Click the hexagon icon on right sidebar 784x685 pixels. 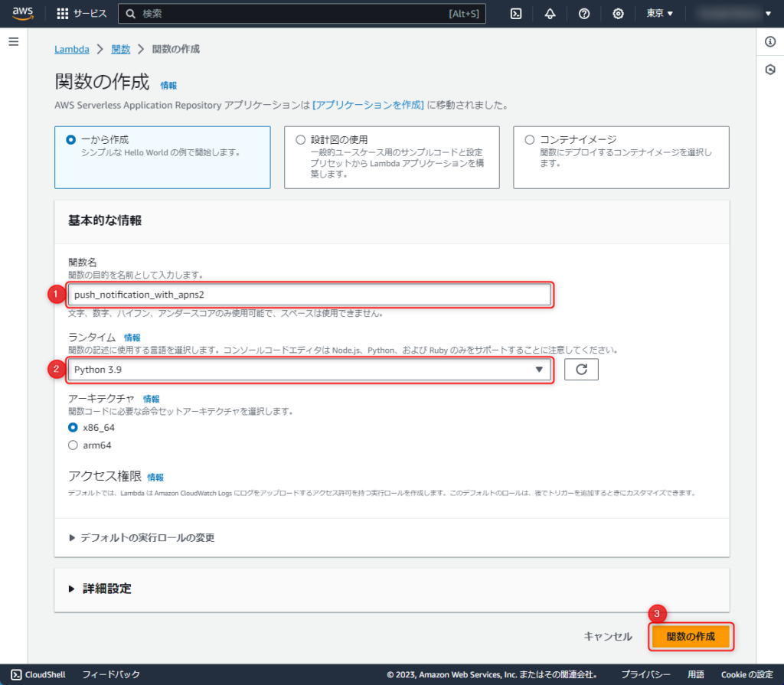[x=770, y=70]
